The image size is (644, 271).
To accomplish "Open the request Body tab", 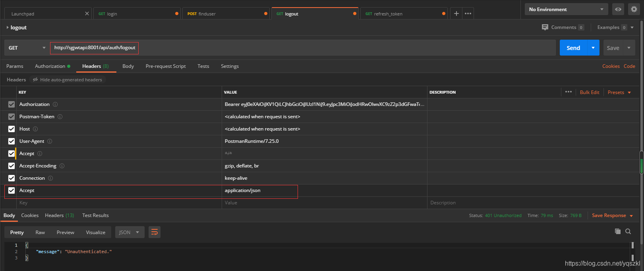I will pos(128,66).
